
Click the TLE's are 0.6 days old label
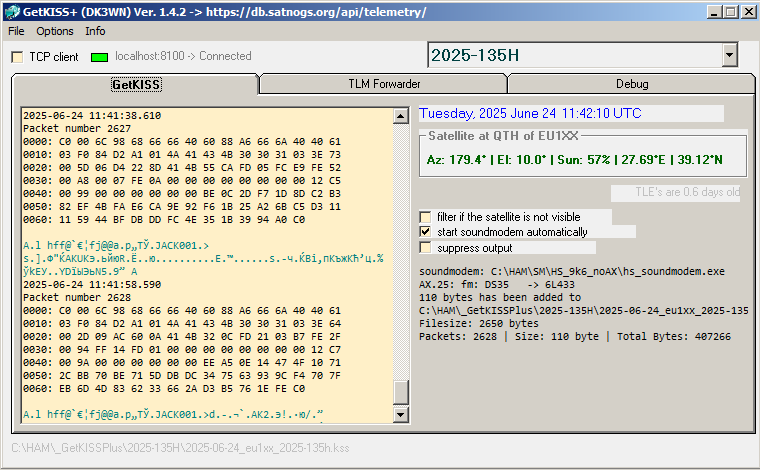coord(688,192)
